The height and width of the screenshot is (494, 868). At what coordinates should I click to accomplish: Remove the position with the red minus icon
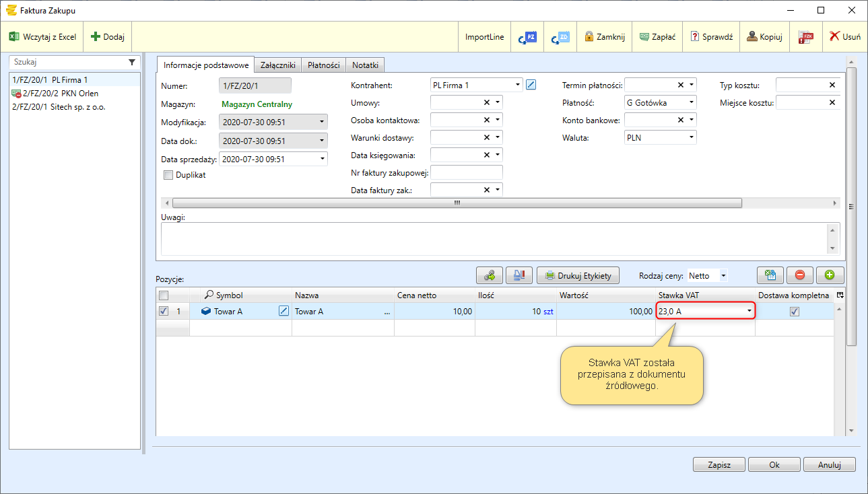[799, 275]
